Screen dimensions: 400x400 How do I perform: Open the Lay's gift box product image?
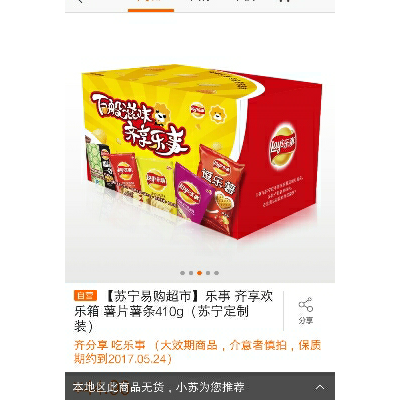[201, 152]
